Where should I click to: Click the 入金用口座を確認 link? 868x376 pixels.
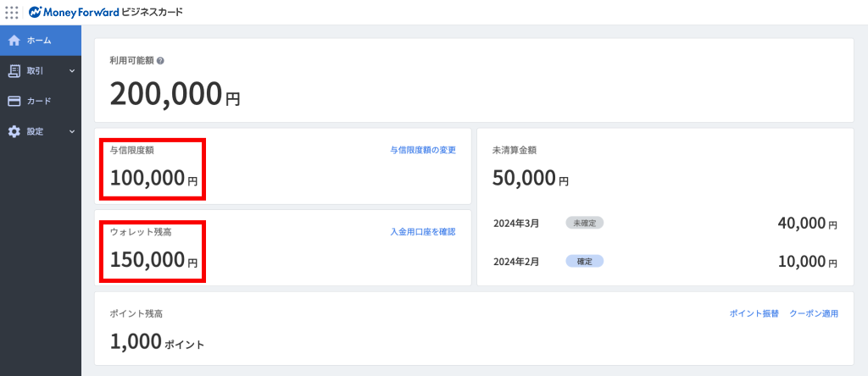click(x=423, y=231)
